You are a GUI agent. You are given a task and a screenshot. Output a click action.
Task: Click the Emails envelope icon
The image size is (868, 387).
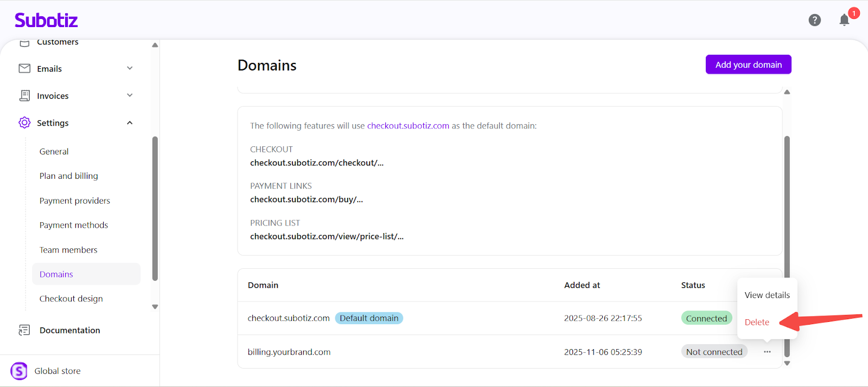tap(24, 68)
